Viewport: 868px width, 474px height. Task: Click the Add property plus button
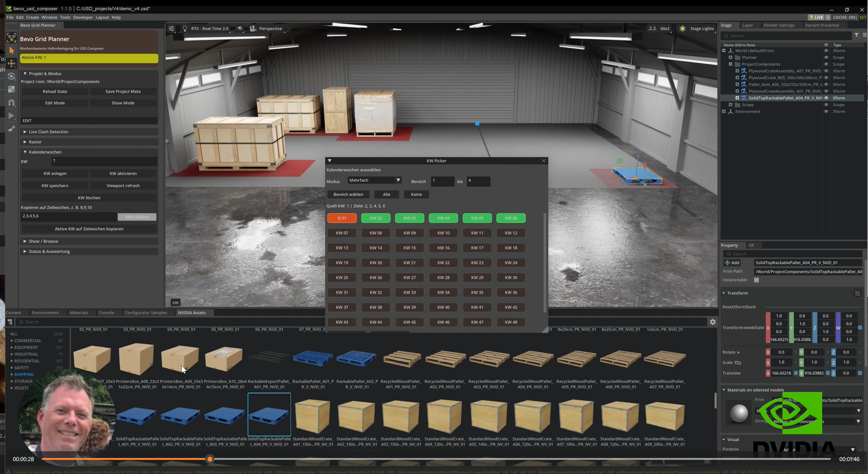point(732,263)
